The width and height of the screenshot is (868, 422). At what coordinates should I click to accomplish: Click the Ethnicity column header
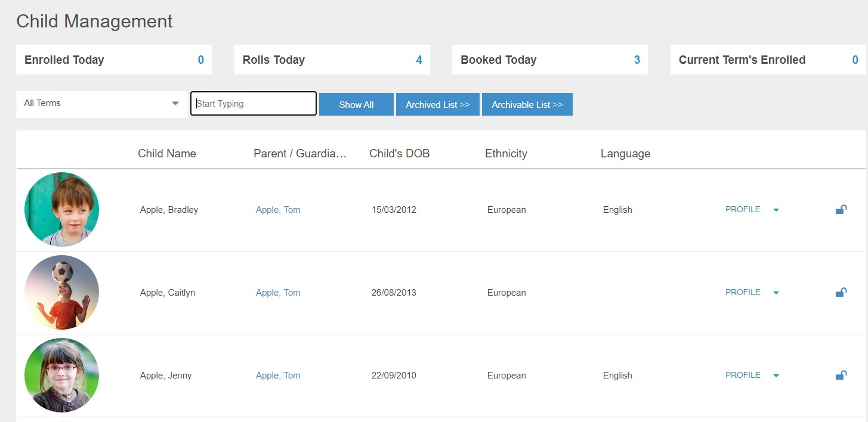point(506,153)
